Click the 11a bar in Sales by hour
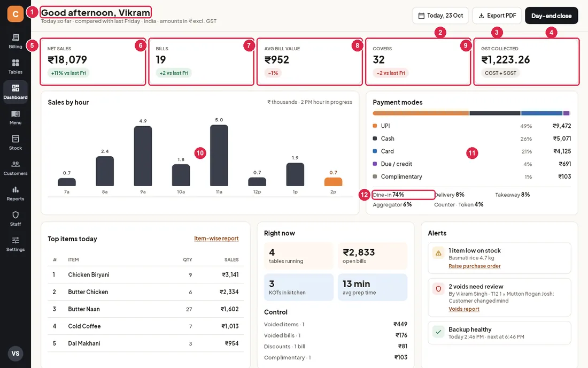Screen dimensions: 588x368 [x=219, y=155]
